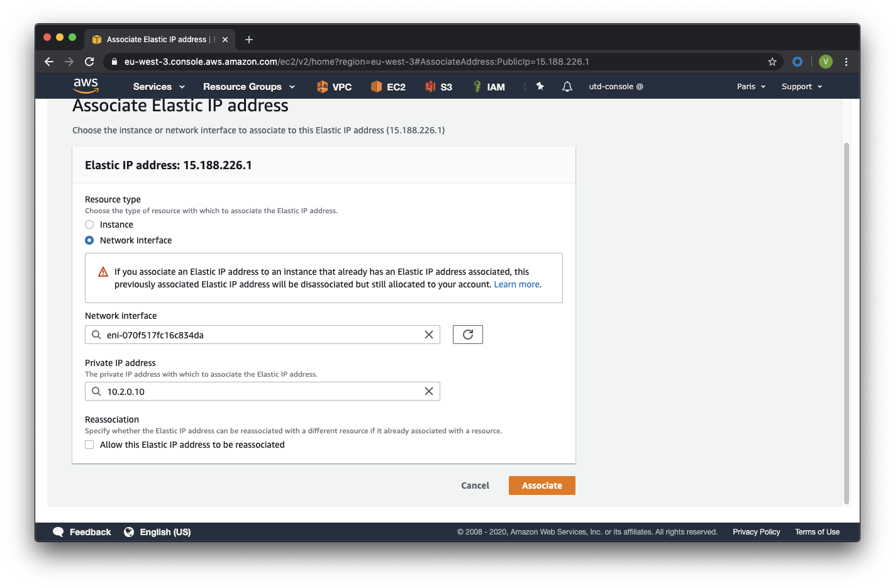Open the notifications bell
Viewport: 895px width, 588px height.
tap(567, 87)
